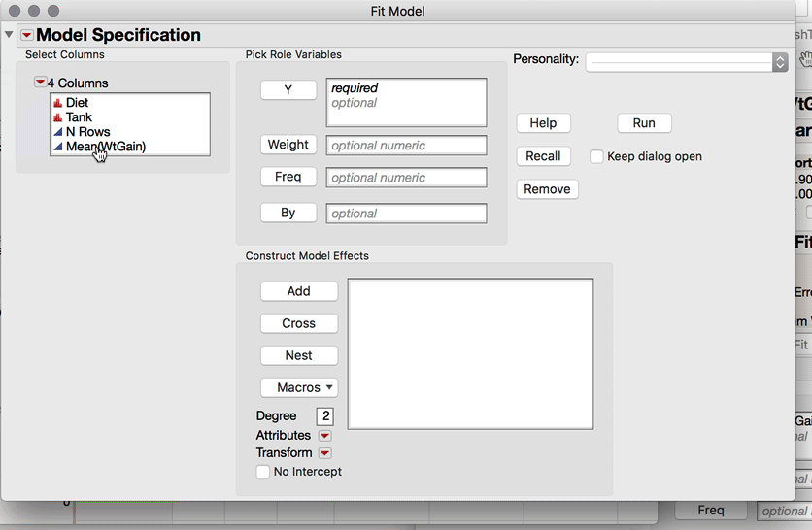Image resolution: width=812 pixels, height=530 pixels.
Task: Click the N Rows continuous type icon
Action: (x=58, y=132)
